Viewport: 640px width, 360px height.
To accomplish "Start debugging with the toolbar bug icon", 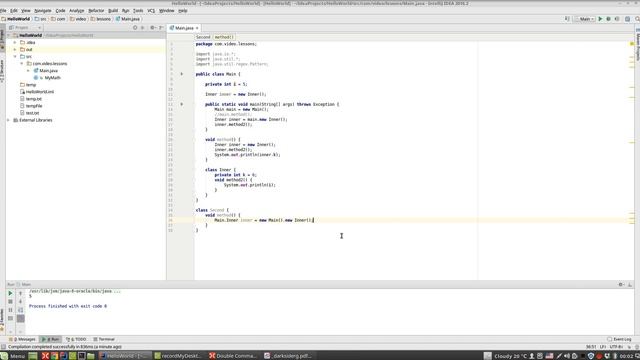I will (608, 19).
